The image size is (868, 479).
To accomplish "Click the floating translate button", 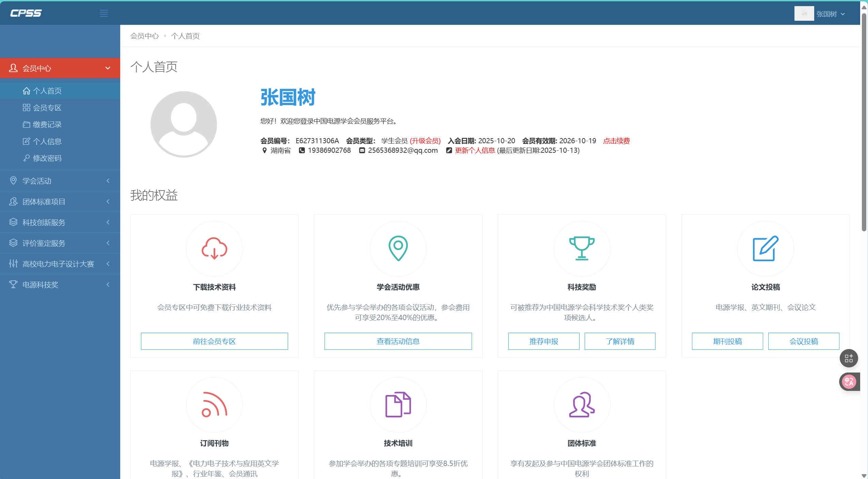I will click(849, 382).
